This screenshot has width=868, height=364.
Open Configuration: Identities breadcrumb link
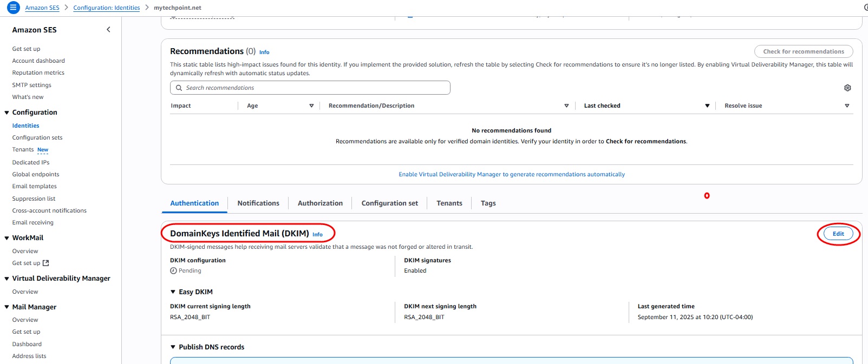tap(107, 8)
